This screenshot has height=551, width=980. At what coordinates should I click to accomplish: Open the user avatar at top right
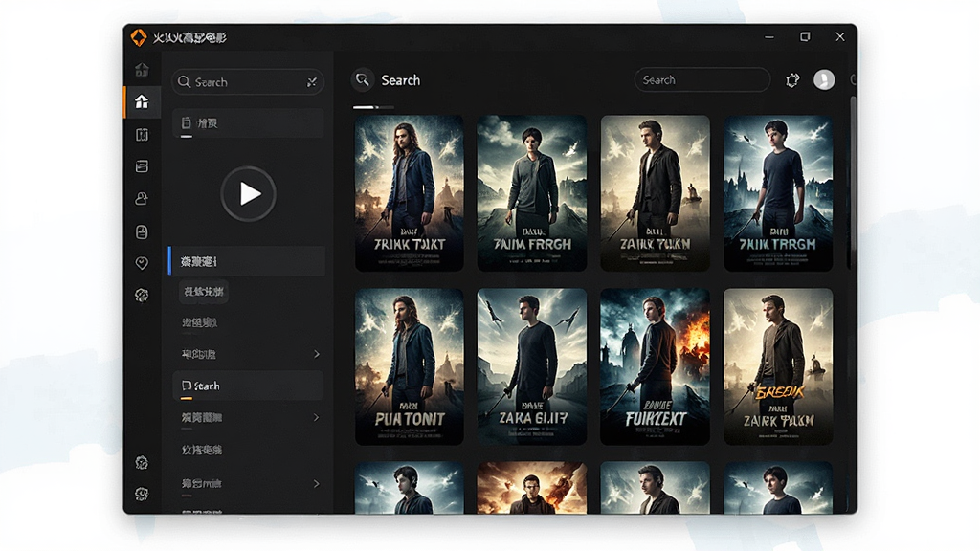pos(824,80)
